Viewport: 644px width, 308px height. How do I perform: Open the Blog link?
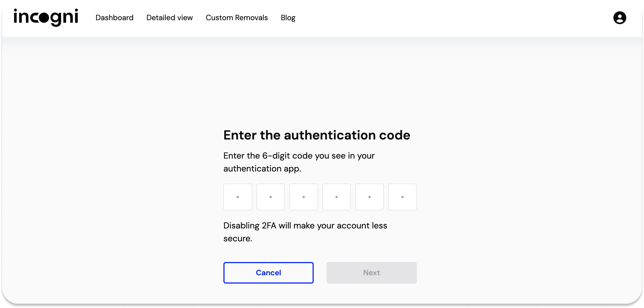pos(288,18)
